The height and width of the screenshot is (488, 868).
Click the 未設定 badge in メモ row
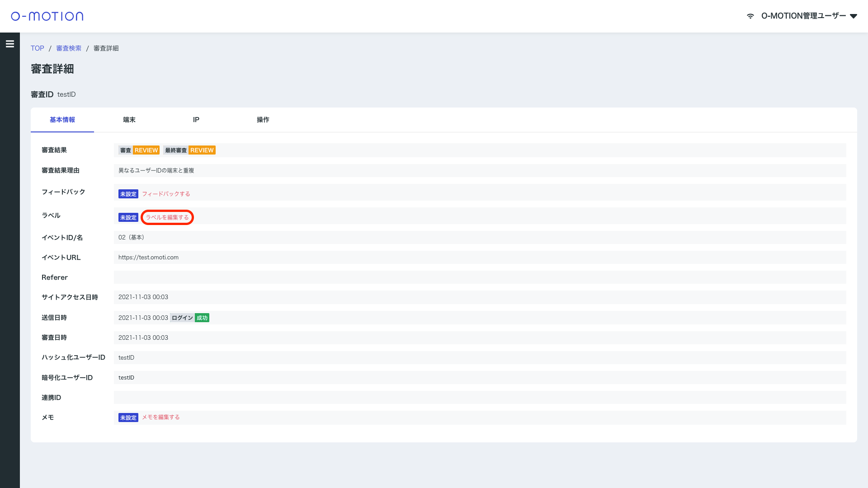click(128, 418)
